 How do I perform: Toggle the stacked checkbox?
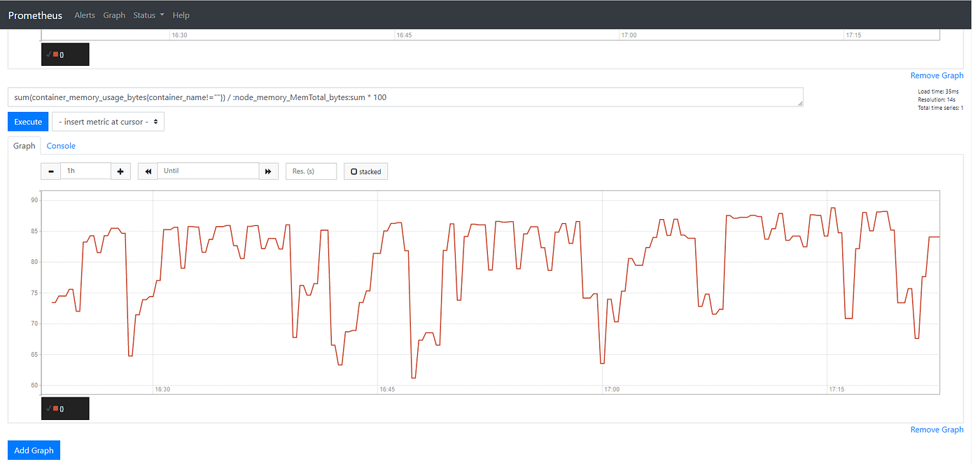(x=354, y=171)
